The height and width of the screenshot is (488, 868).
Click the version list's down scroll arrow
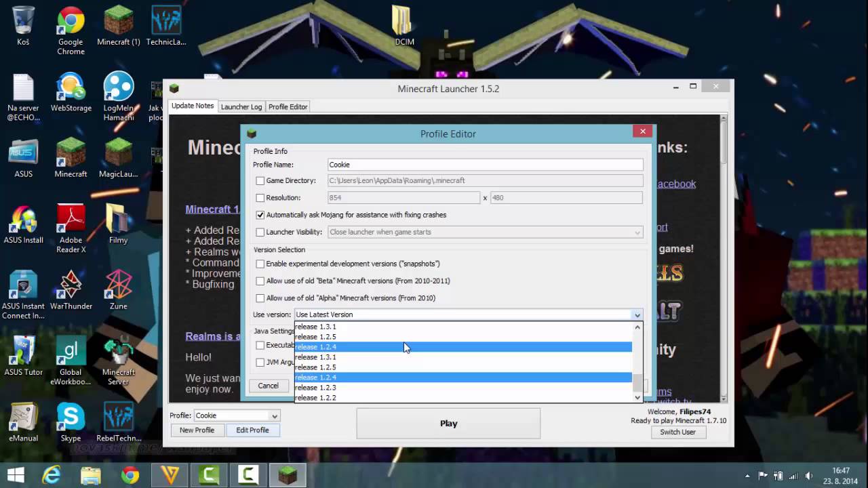point(637,397)
